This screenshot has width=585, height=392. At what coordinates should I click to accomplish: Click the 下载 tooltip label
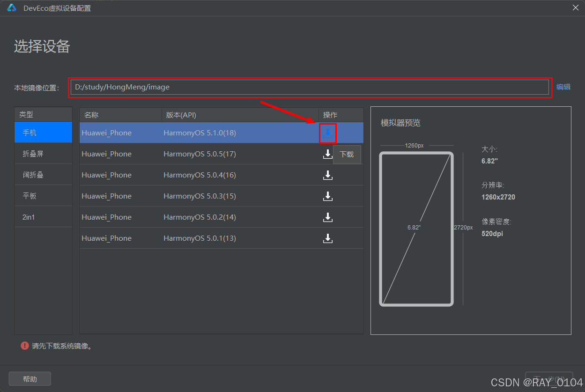coord(347,154)
